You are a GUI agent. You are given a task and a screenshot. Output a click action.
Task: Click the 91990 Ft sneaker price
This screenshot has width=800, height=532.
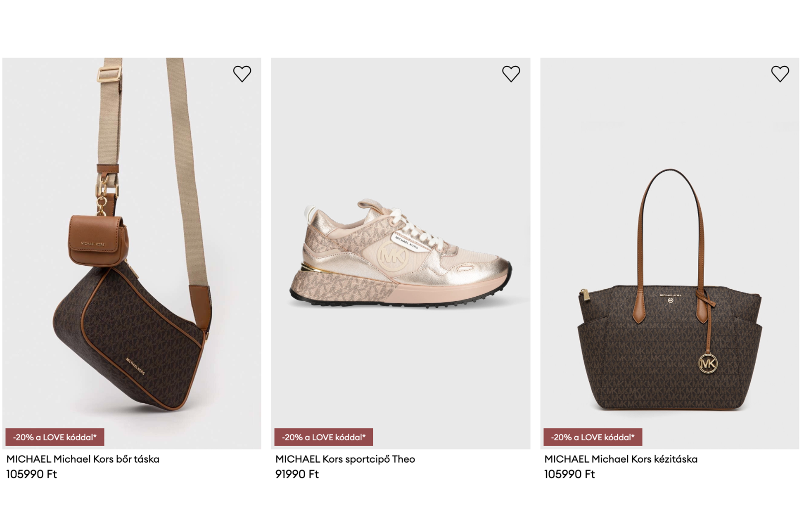pyautogui.click(x=297, y=474)
